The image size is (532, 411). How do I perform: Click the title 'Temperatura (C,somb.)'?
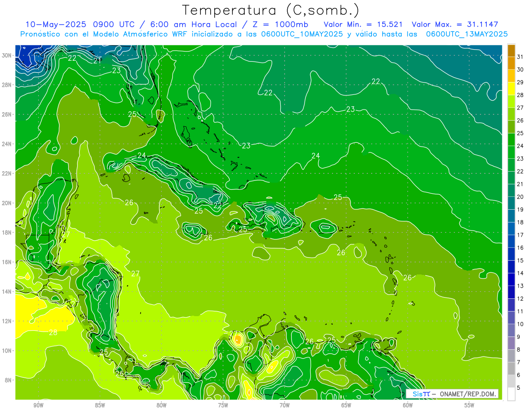point(271,10)
